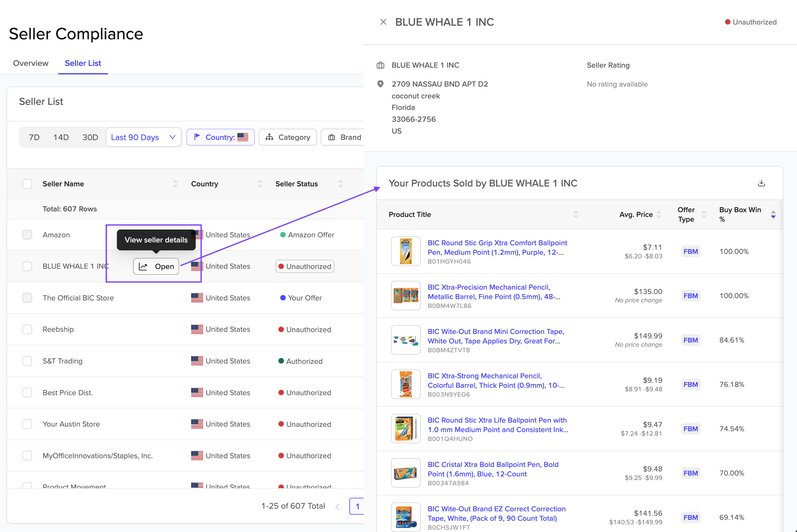Open the Category filter

[x=288, y=137]
